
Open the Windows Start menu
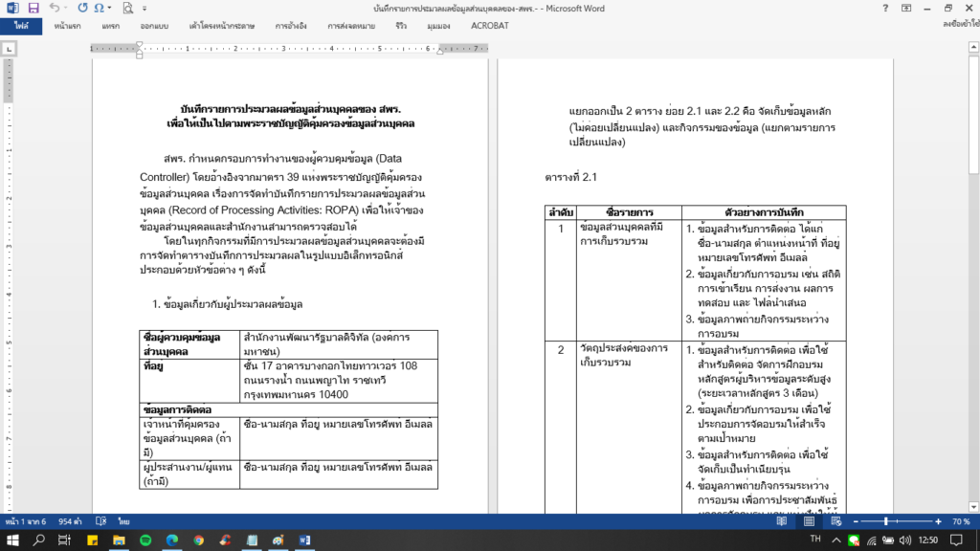[12, 540]
